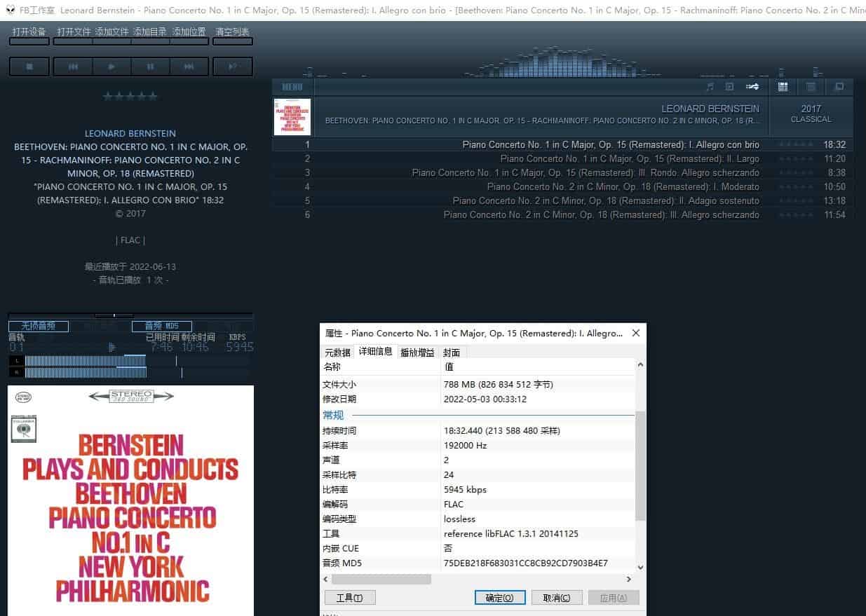Click the seek bar above 无损音频
Image resolution: width=866 pixels, height=616 pixels.
[130, 315]
